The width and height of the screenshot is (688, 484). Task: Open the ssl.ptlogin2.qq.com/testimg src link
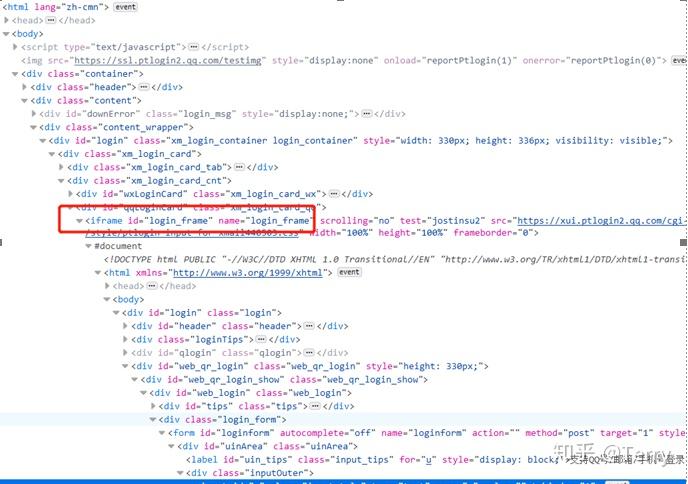[x=168, y=61]
